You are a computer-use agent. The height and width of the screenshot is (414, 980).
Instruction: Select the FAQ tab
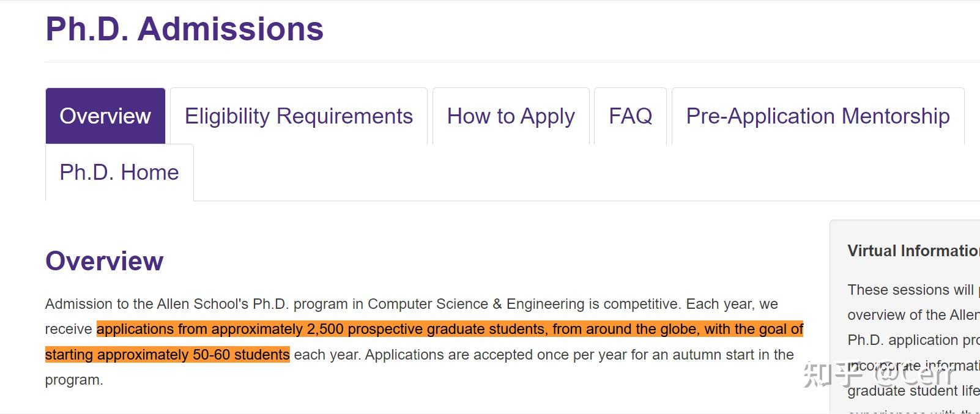[x=630, y=116]
